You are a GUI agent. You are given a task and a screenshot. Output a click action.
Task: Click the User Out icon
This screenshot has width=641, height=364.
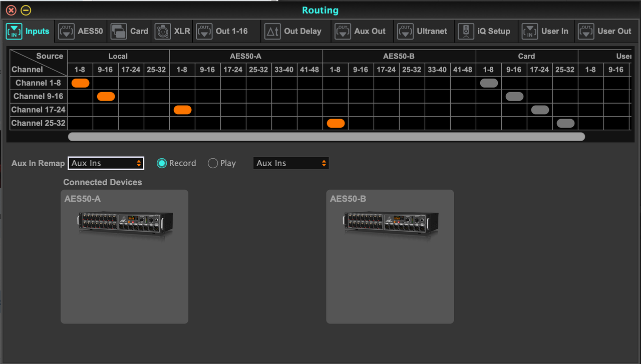(x=586, y=31)
